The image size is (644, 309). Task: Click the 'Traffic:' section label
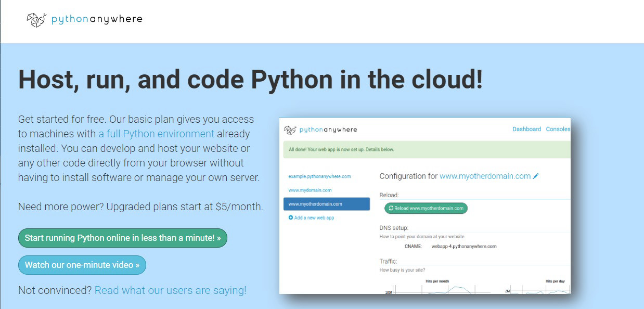(389, 261)
